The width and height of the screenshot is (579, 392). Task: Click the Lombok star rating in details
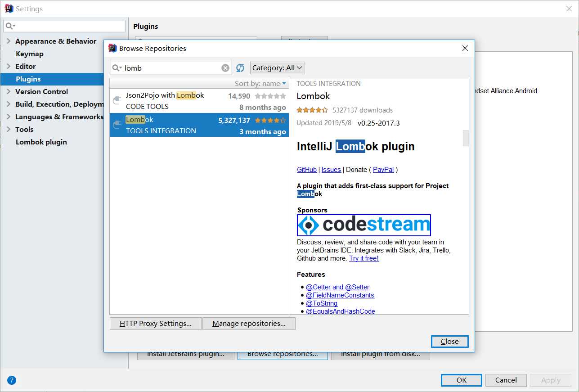click(x=312, y=110)
